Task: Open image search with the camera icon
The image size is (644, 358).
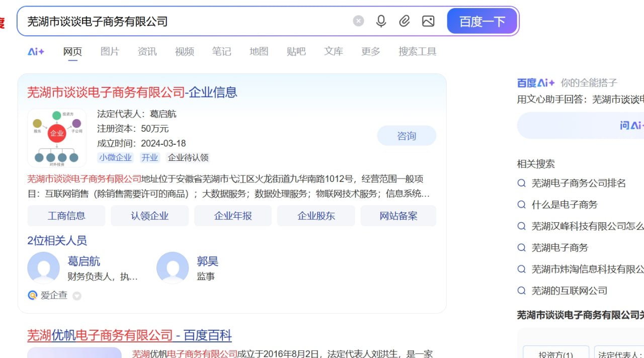Action: [428, 21]
